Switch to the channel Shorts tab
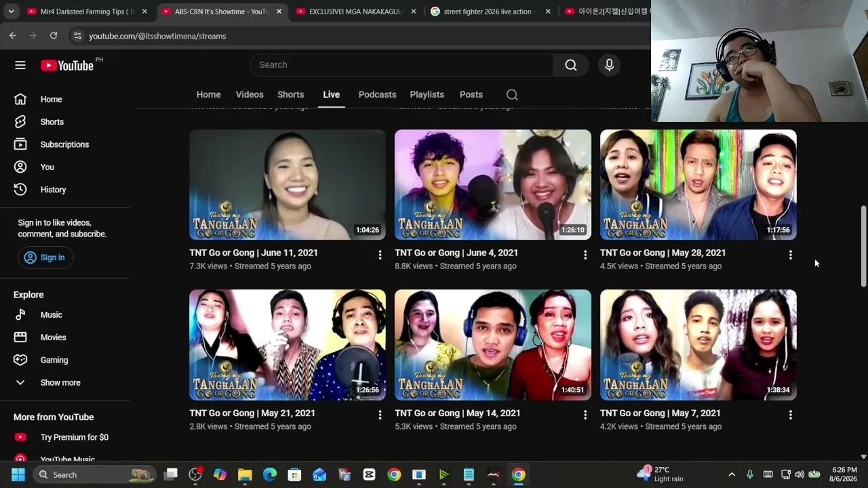Image resolution: width=868 pixels, height=488 pixels. click(290, 95)
